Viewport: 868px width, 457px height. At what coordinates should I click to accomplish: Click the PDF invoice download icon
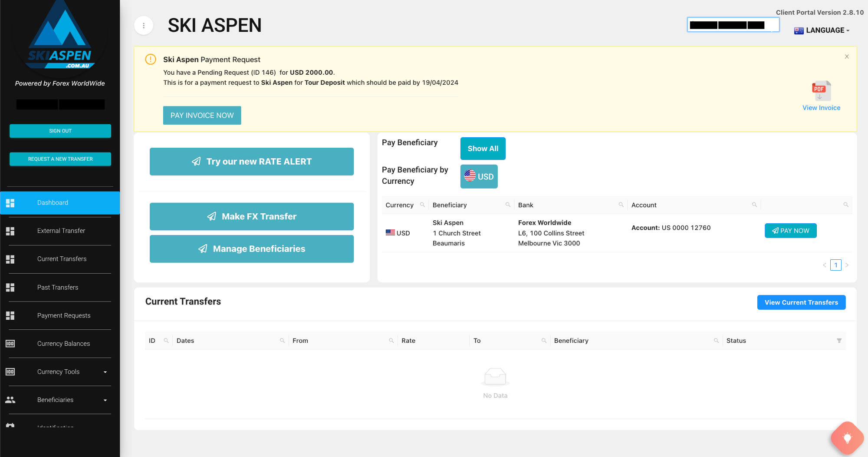coord(821,90)
